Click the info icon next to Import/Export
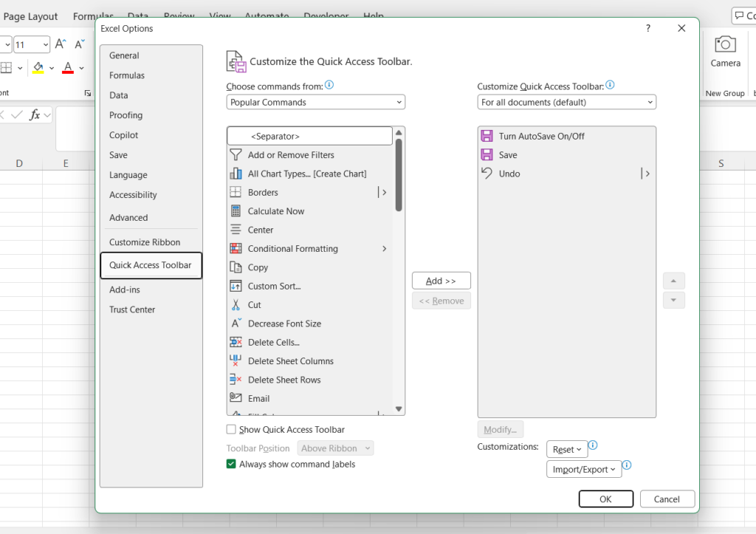Screen dimensions: 756x534 627,465
